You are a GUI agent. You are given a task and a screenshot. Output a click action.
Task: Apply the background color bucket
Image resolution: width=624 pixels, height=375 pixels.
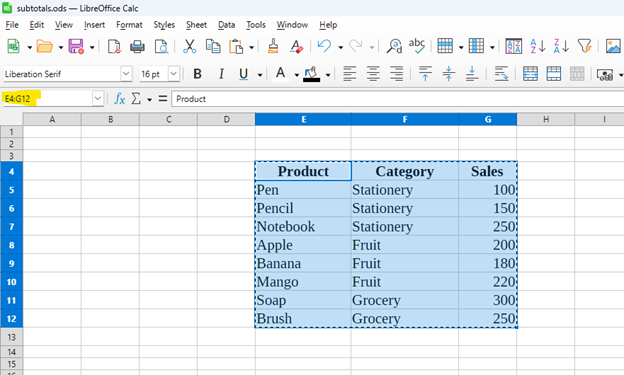[312, 74]
